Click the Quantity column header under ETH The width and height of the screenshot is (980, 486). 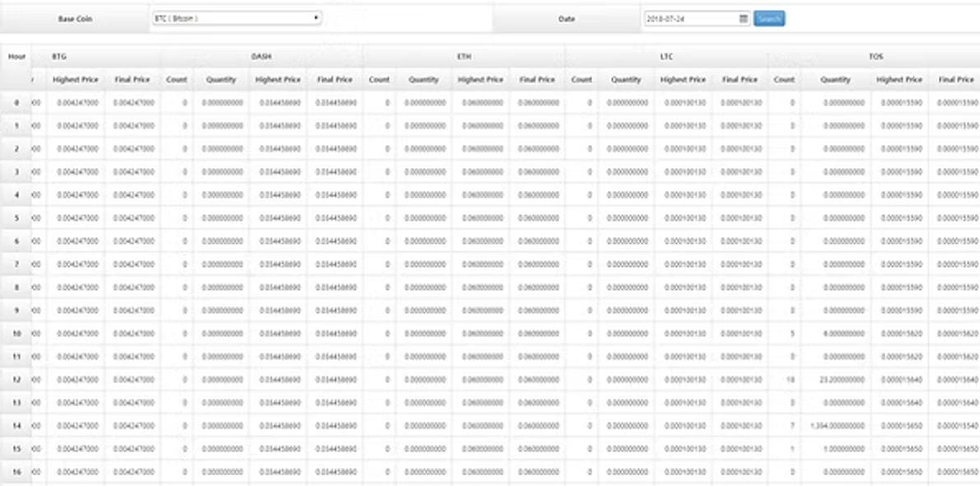point(423,80)
